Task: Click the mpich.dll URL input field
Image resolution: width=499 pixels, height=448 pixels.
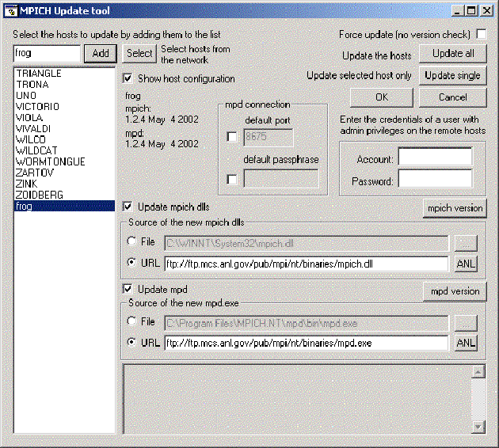Action: 307,264
